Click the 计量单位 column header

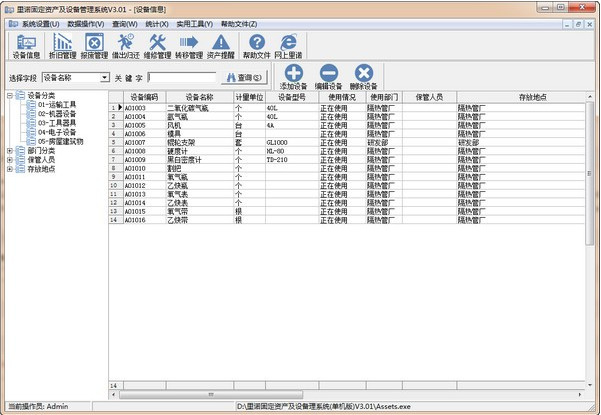(x=250, y=97)
